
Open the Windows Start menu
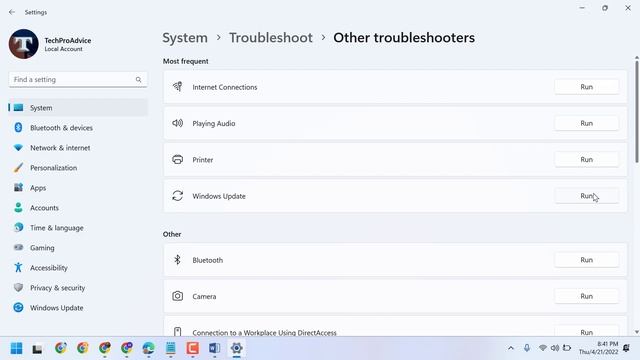click(16, 348)
